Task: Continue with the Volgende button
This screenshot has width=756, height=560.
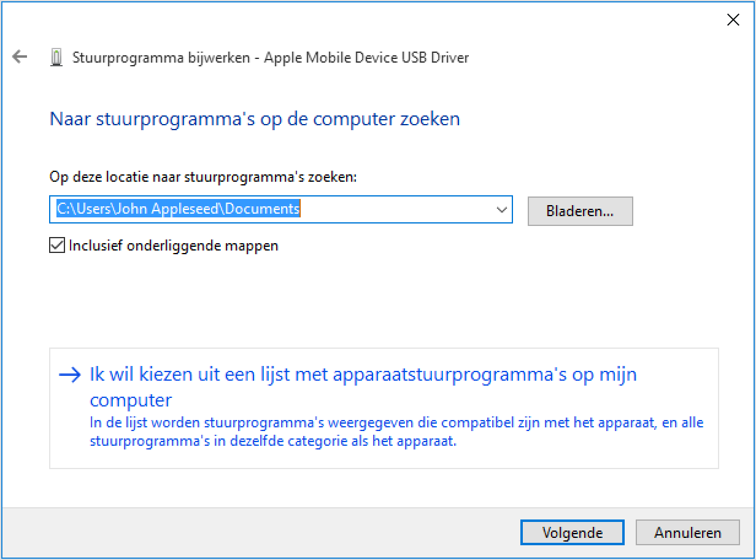Action: (572, 533)
